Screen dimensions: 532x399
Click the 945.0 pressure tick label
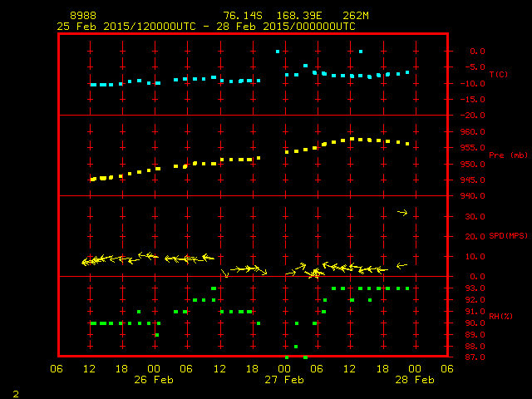[473, 180]
